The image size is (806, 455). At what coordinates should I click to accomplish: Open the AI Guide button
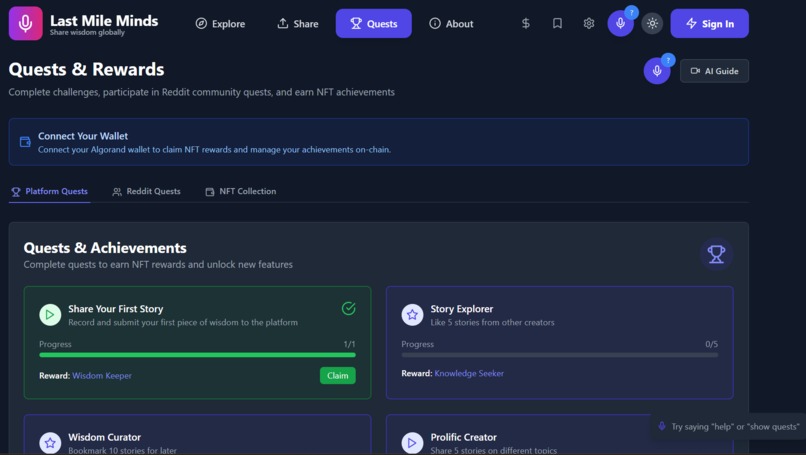tap(715, 71)
